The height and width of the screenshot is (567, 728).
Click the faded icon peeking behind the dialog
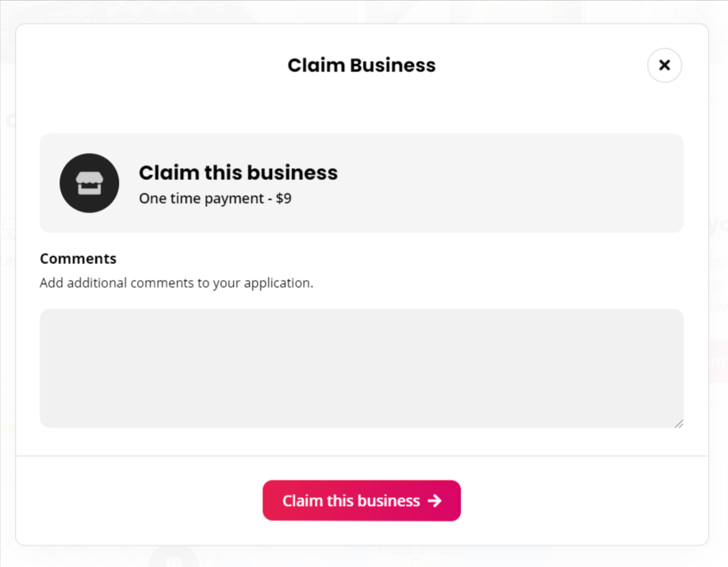coord(9,228)
